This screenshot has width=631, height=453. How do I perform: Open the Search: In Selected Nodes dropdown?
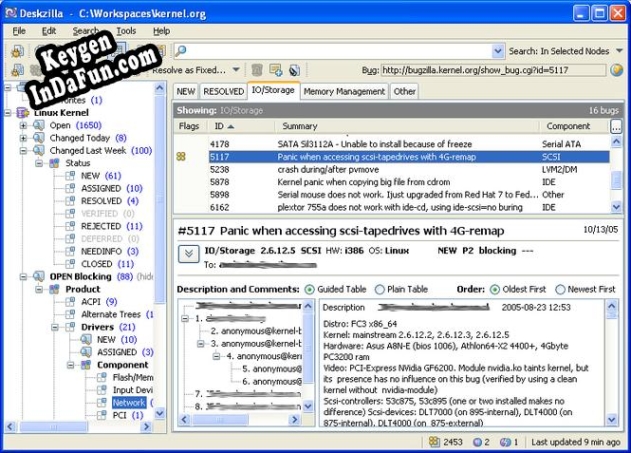point(619,51)
